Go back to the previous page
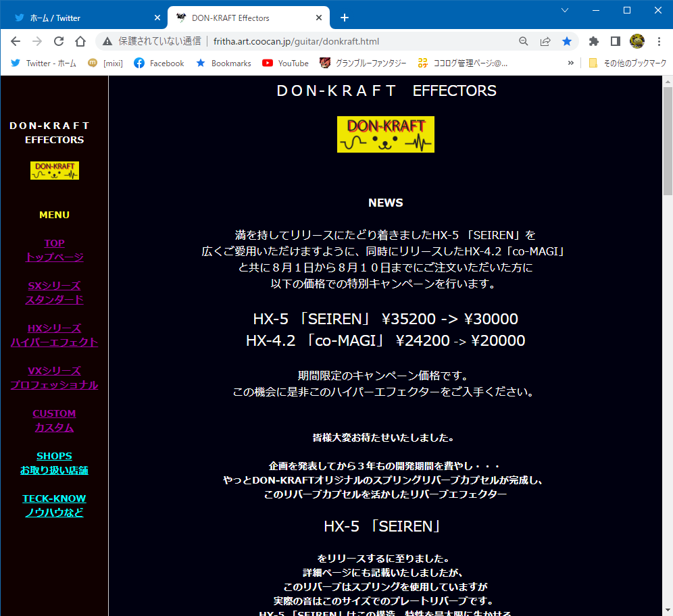This screenshot has width=673, height=616. tap(16, 41)
